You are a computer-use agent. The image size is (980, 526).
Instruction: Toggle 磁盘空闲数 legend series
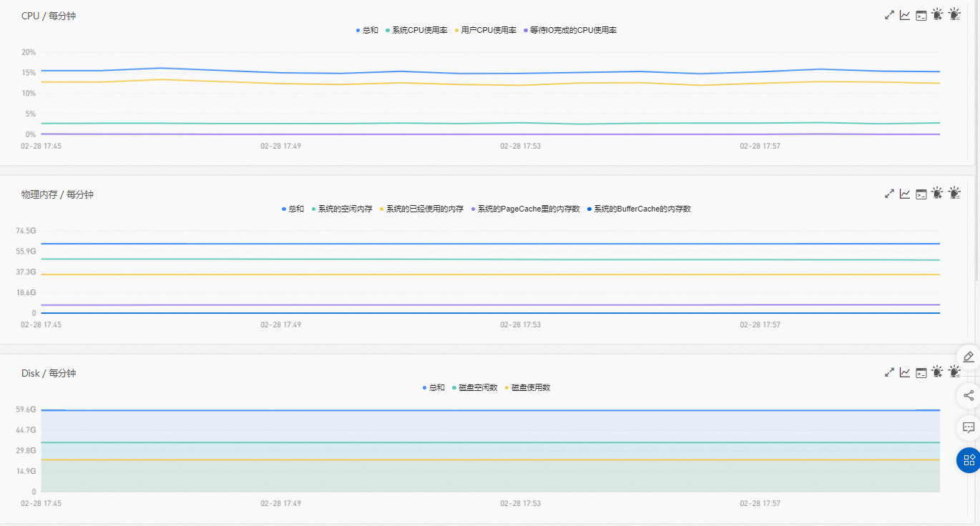(x=475, y=387)
